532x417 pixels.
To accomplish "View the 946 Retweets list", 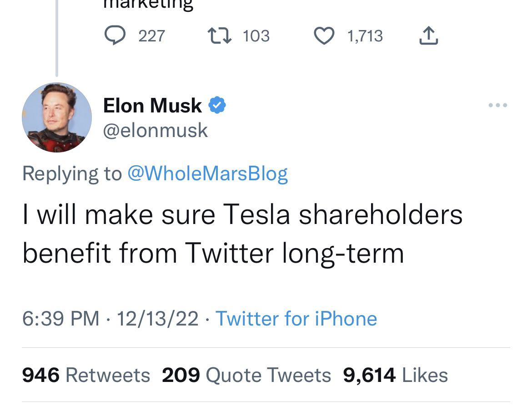I will coord(86,375).
